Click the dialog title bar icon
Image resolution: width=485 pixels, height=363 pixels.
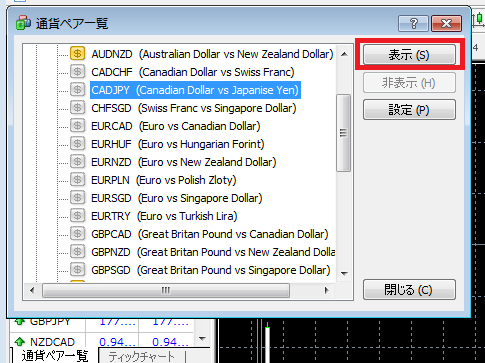click(23, 23)
